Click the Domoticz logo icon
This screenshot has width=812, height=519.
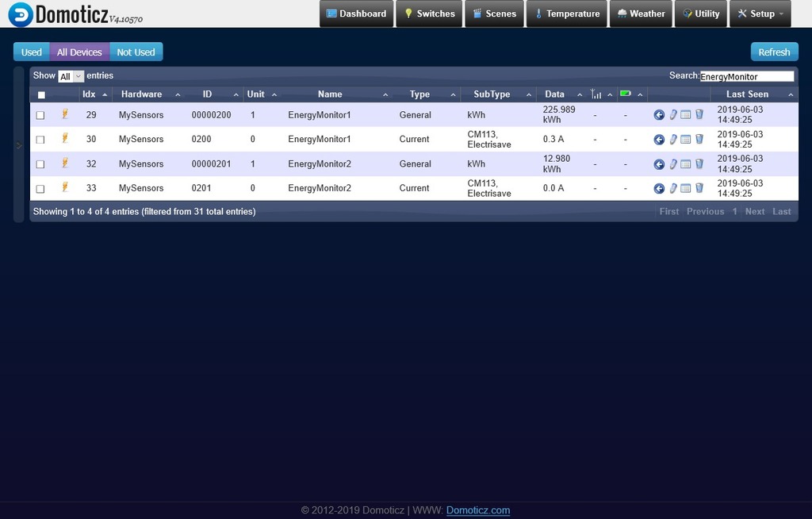coord(21,14)
